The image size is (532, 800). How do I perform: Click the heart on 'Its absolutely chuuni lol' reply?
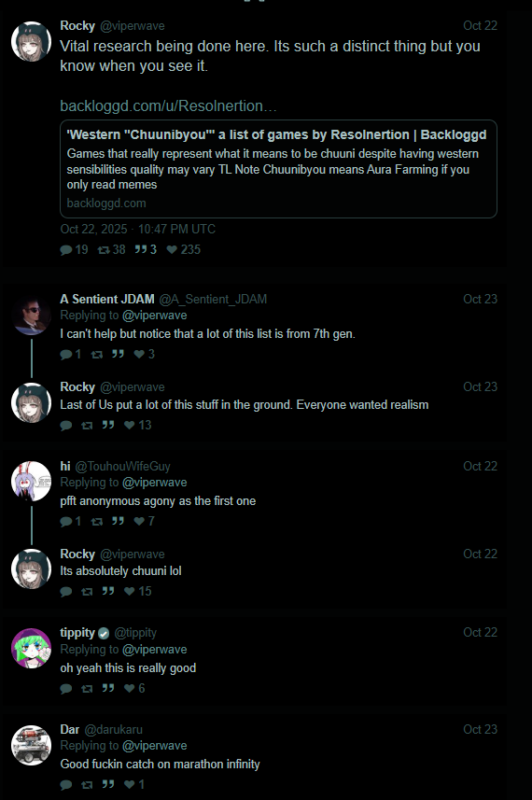click(130, 591)
